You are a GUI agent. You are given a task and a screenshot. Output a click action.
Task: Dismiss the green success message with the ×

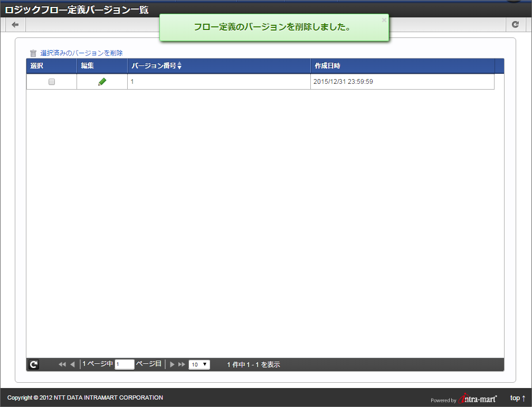(384, 20)
